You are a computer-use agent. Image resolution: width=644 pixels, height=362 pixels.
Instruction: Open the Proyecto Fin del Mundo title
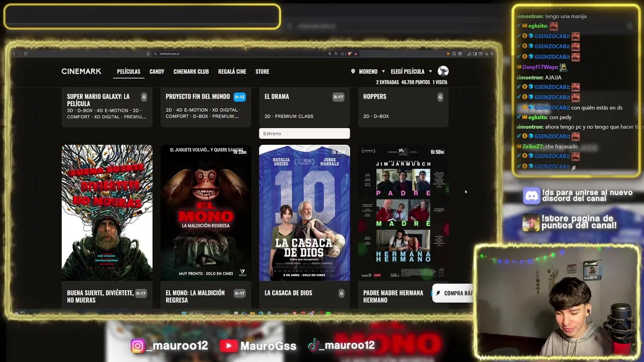[198, 97]
